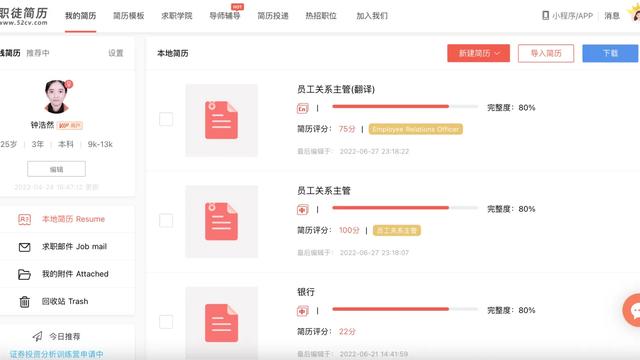The height and width of the screenshot is (360, 640).
Task: Switch to the 我的简历 nav tab
Action: pos(80,16)
